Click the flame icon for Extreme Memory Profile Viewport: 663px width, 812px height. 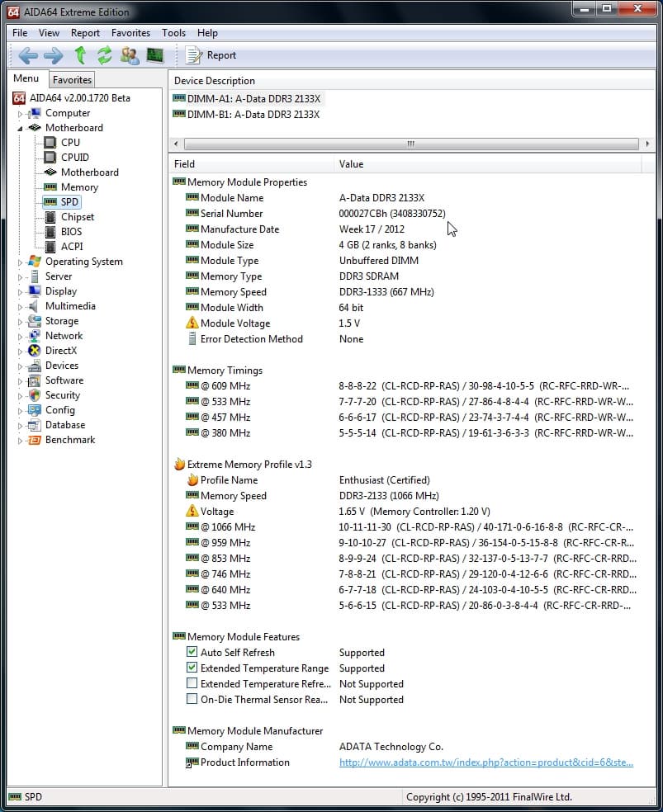[179, 464]
